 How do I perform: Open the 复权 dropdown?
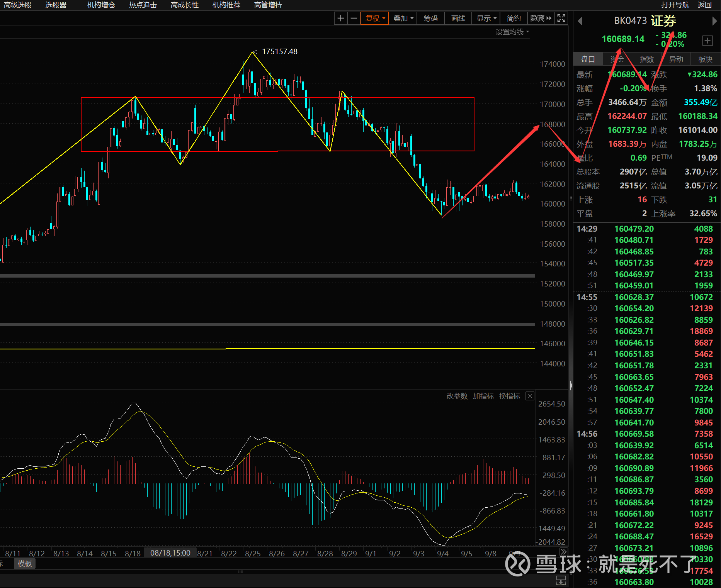[x=375, y=18]
